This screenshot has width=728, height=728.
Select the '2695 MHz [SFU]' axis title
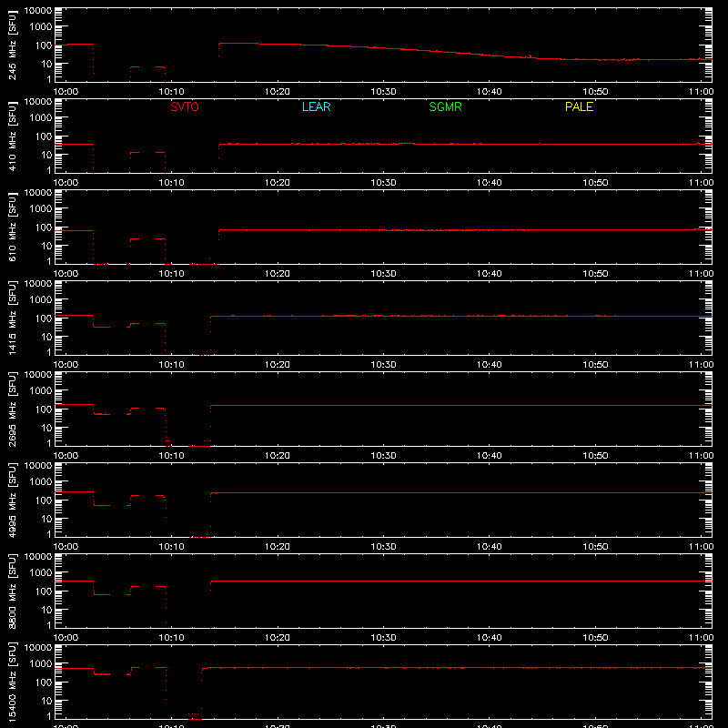click(12, 409)
